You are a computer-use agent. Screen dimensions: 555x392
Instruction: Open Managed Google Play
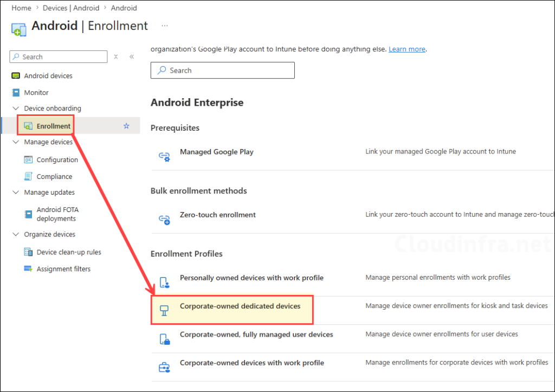pyautogui.click(x=217, y=152)
